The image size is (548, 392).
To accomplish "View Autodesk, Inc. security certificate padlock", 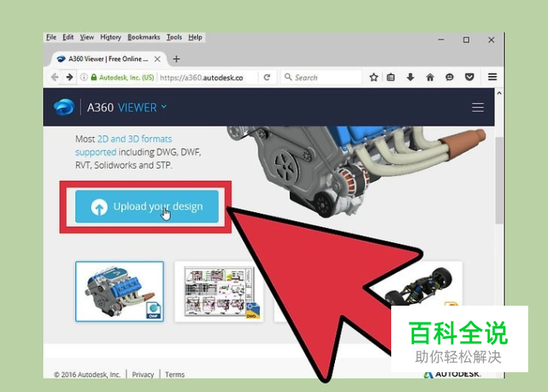I will pyautogui.click(x=93, y=78).
